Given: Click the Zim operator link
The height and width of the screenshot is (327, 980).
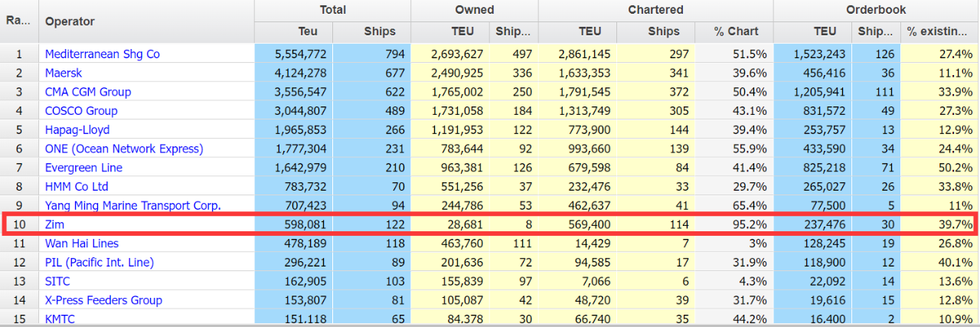Looking at the screenshot, I should pyautogui.click(x=54, y=224).
